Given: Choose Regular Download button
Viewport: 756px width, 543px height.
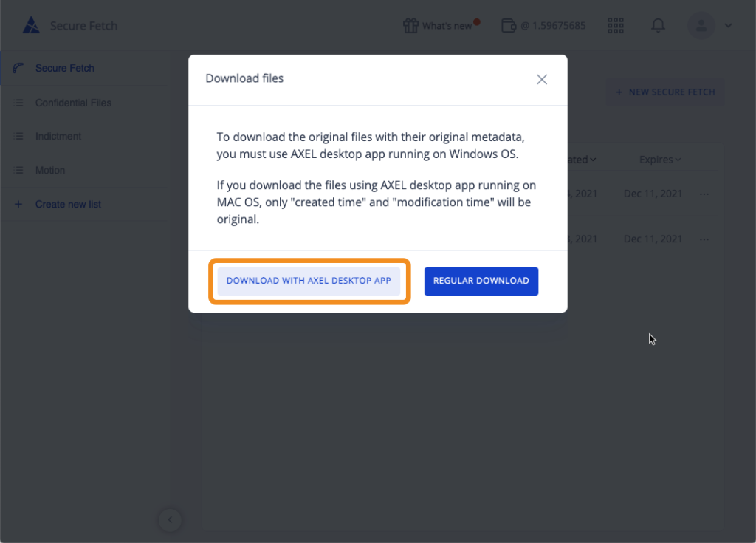Looking at the screenshot, I should click(481, 281).
